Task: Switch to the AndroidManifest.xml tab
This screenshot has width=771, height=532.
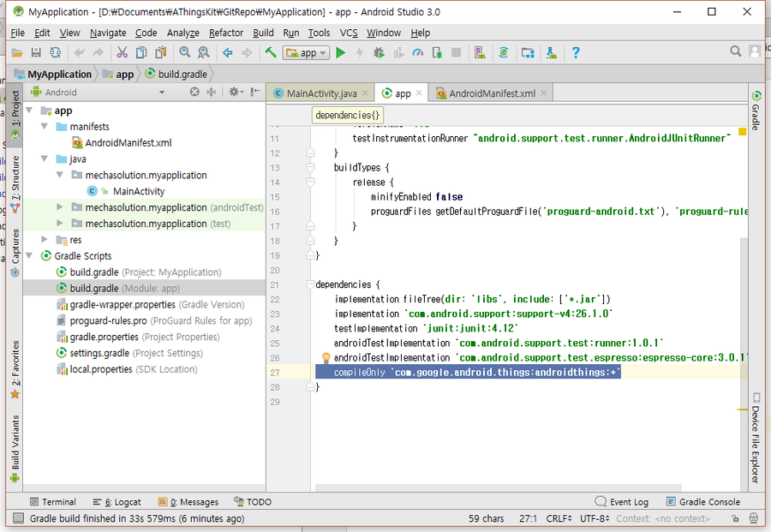Action: coord(491,93)
